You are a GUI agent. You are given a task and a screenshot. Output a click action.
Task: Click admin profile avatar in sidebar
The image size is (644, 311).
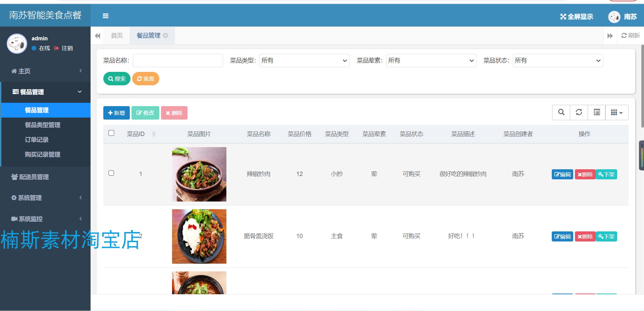point(17,43)
